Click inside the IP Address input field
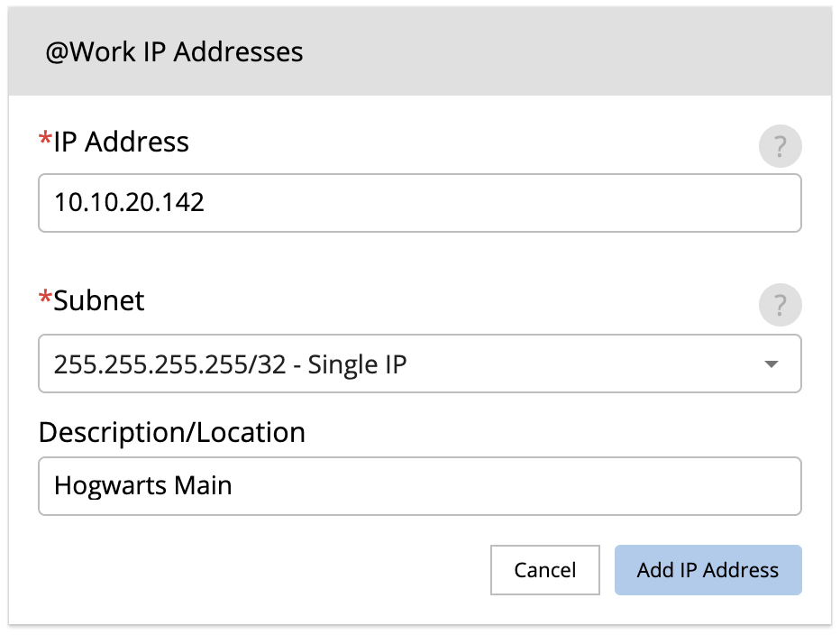The width and height of the screenshot is (840, 635). click(419, 203)
